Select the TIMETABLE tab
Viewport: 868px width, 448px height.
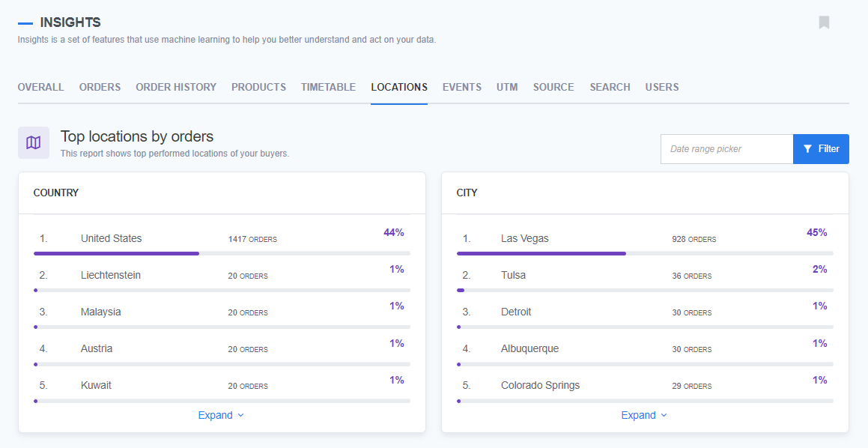(x=328, y=87)
